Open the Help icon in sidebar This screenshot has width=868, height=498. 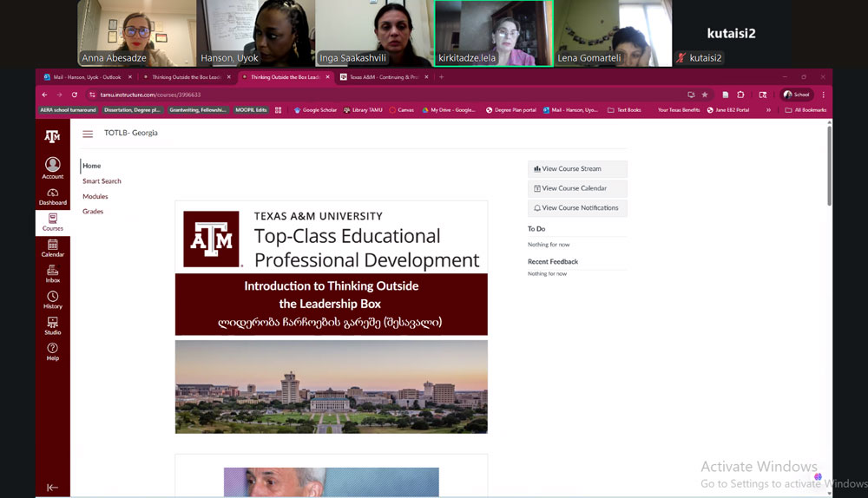(53, 351)
